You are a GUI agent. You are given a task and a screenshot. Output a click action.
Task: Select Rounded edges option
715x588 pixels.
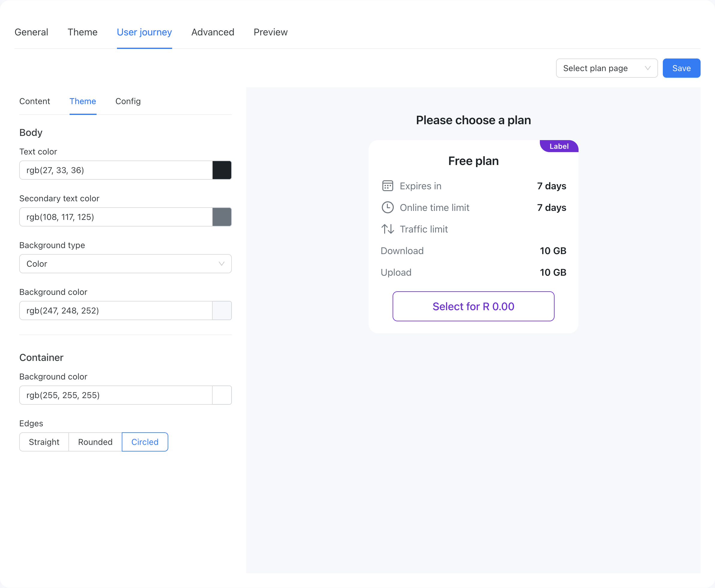click(x=95, y=442)
